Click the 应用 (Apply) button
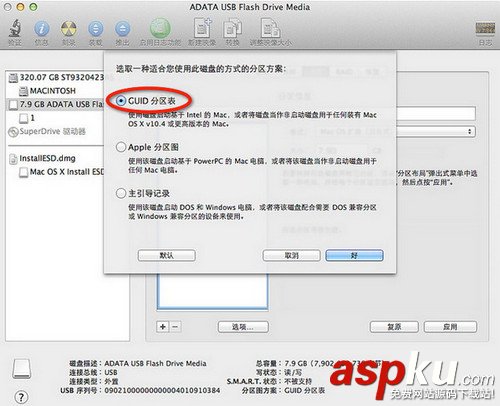This screenshot has height=406, width=500. pos(450,327)
